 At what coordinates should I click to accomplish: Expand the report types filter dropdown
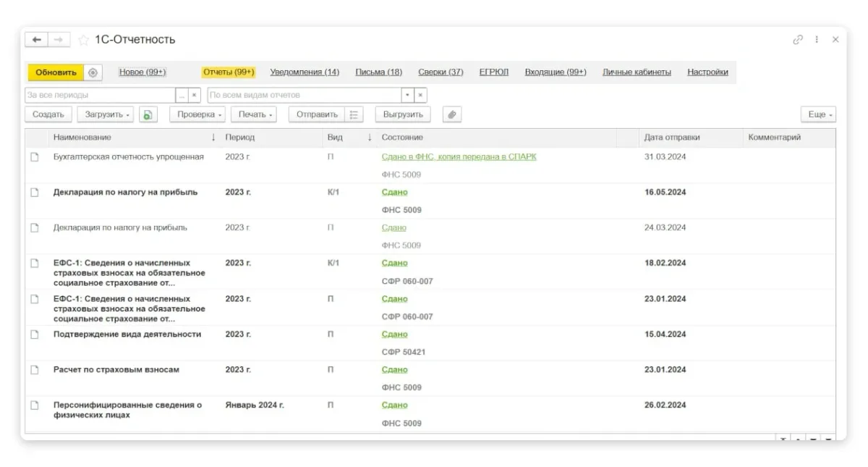point(407,95)
